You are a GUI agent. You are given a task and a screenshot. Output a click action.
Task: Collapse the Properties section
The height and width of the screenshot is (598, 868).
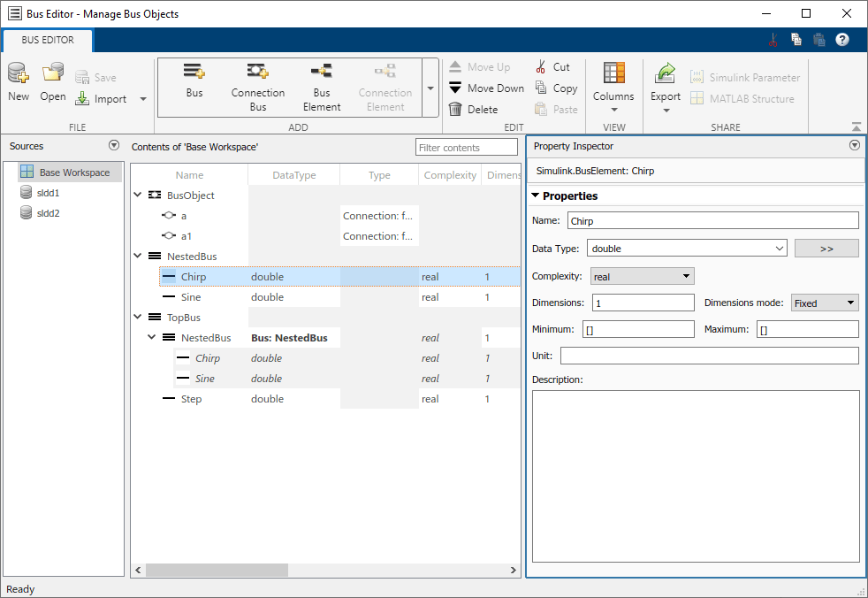[536, 195]
